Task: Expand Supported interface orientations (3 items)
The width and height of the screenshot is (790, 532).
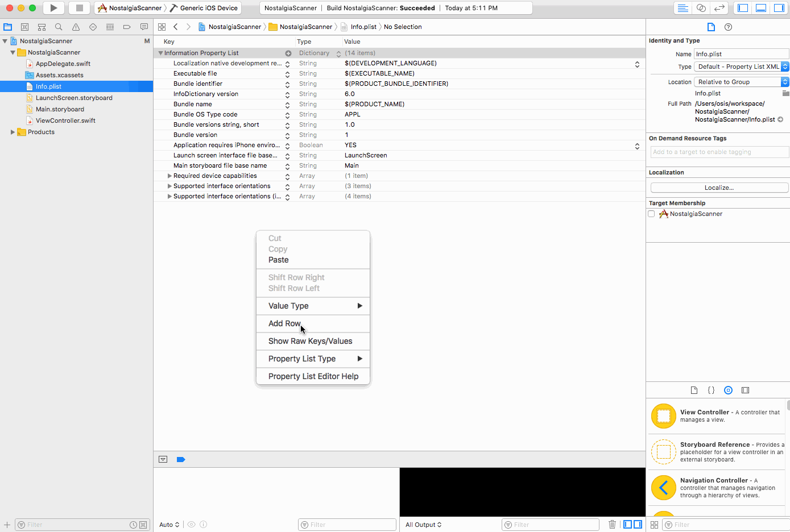Action: (x=169, y=186)
